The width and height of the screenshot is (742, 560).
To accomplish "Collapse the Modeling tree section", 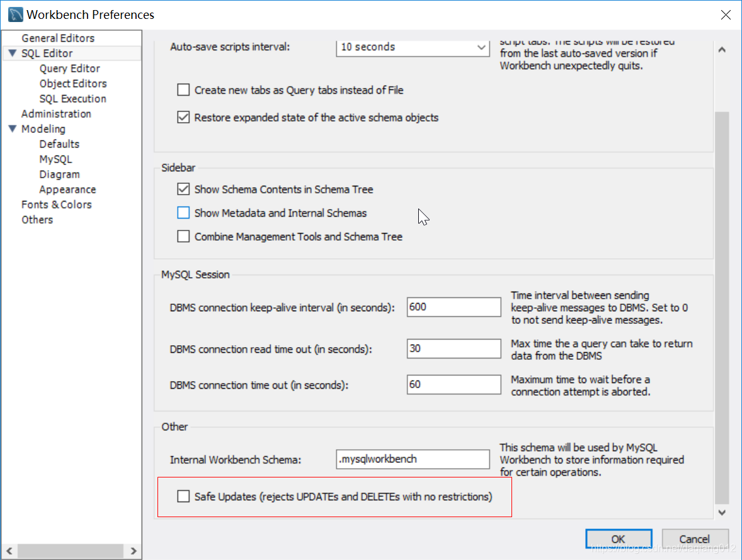I will point(12,129).
